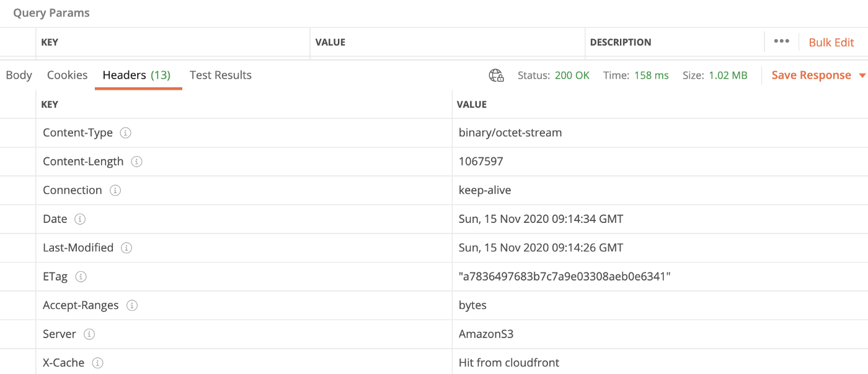Viewport: 868px width, 374px height.
Task: Click info icon beside Date header
Action: [x=80, y=219]
